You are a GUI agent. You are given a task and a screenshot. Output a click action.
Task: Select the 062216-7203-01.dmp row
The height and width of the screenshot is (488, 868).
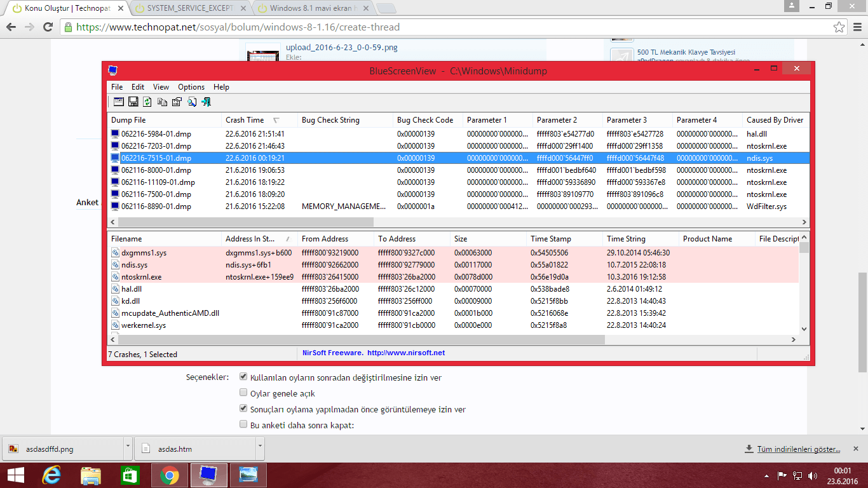pyautogui.click(x=459, y=146)
